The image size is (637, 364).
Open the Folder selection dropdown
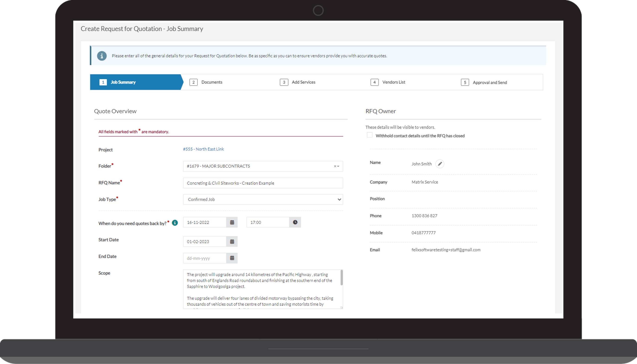(x=339, y=166)
